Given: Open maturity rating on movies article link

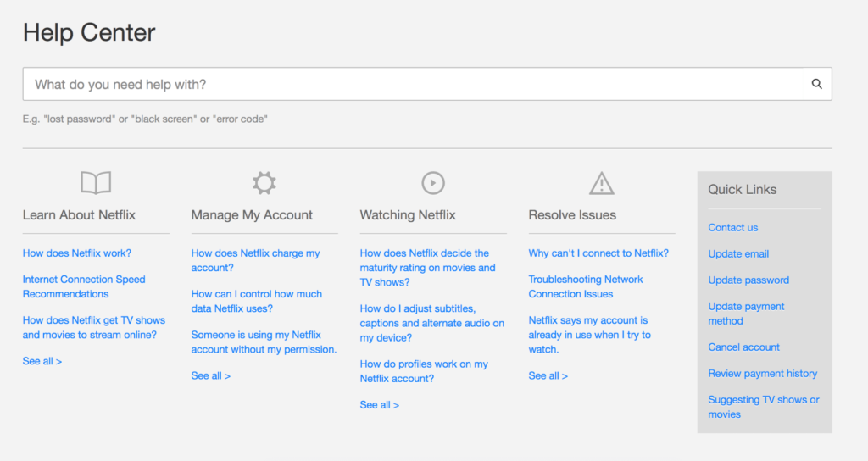Looking at the screenshot, I should click(x=428, y=267).
